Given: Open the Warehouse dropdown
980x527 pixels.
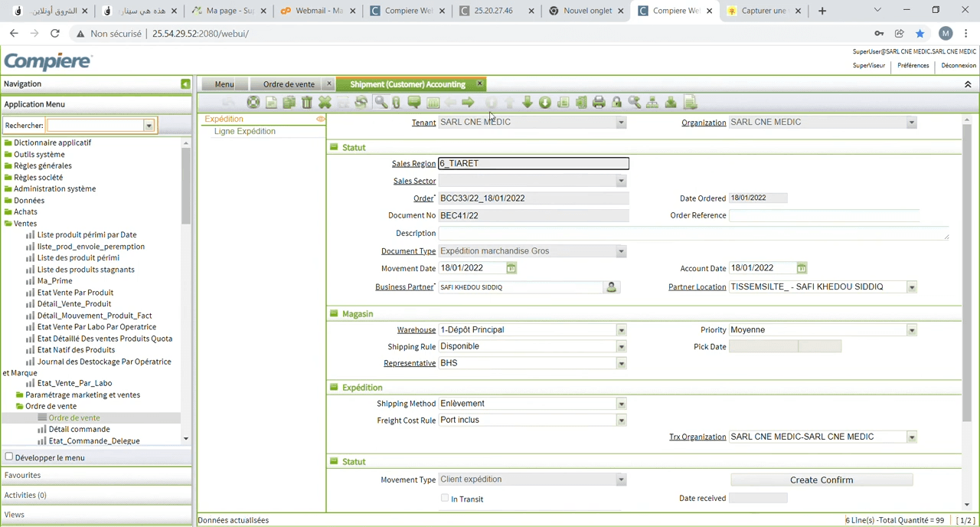Looking at the screenshot, I should coord(620,329).
